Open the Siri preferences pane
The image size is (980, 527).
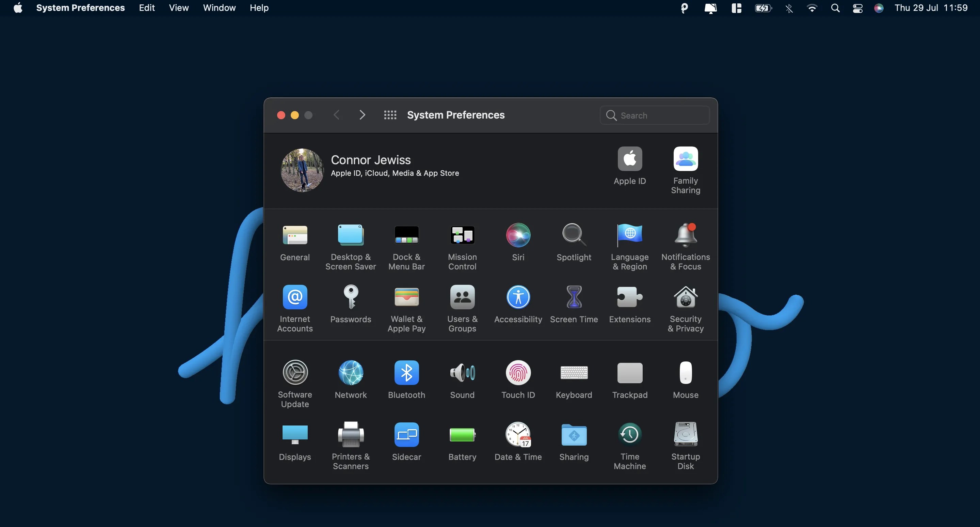coord(518,242)
